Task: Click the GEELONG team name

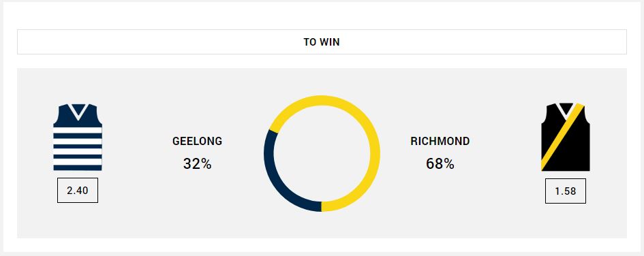Action: click(x=197, y=141)
